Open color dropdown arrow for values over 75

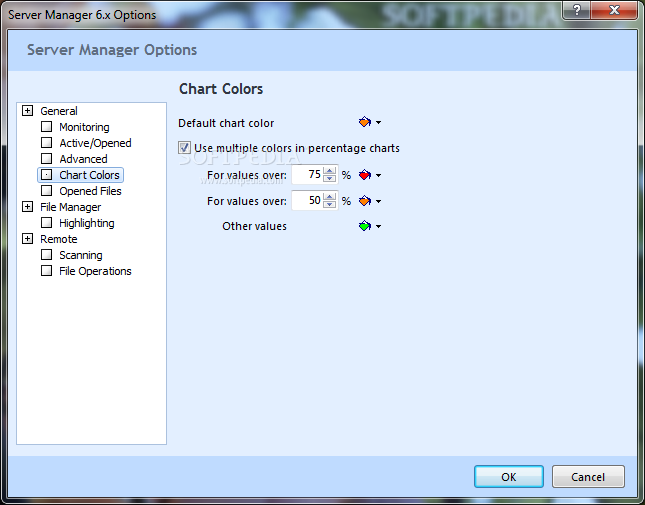[378, 176]
